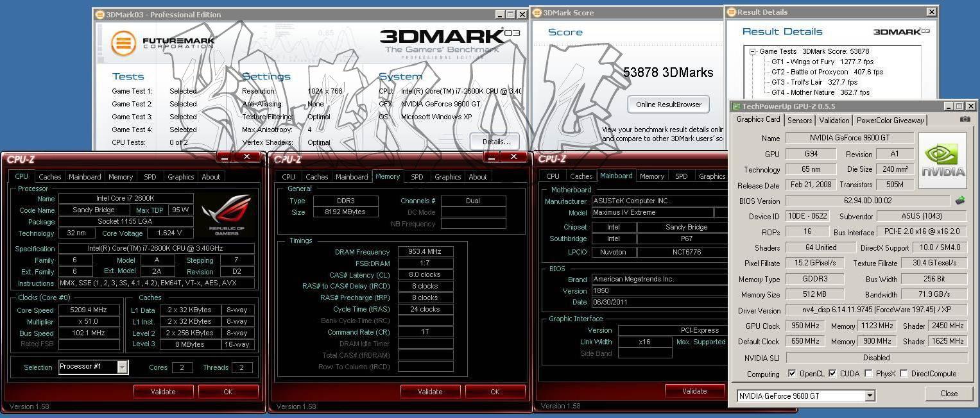Click the Core Speed 5209.4 MHz field
The height and width of the screenshot is (418, 980).
click(89, 310)
